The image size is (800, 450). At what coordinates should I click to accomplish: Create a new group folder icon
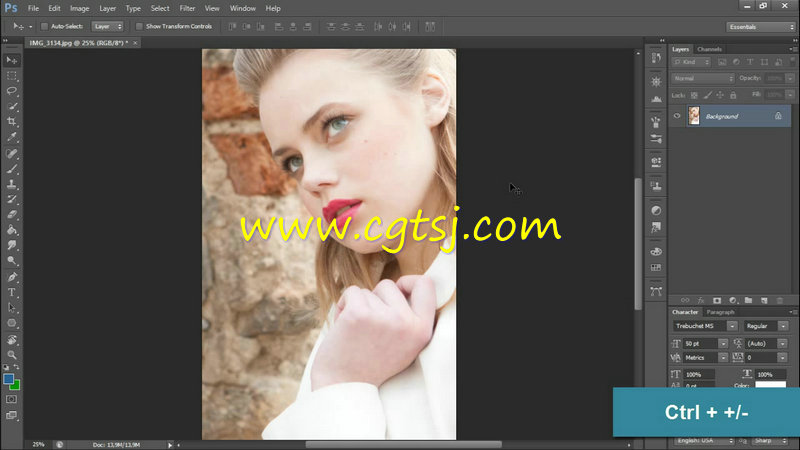748,301
